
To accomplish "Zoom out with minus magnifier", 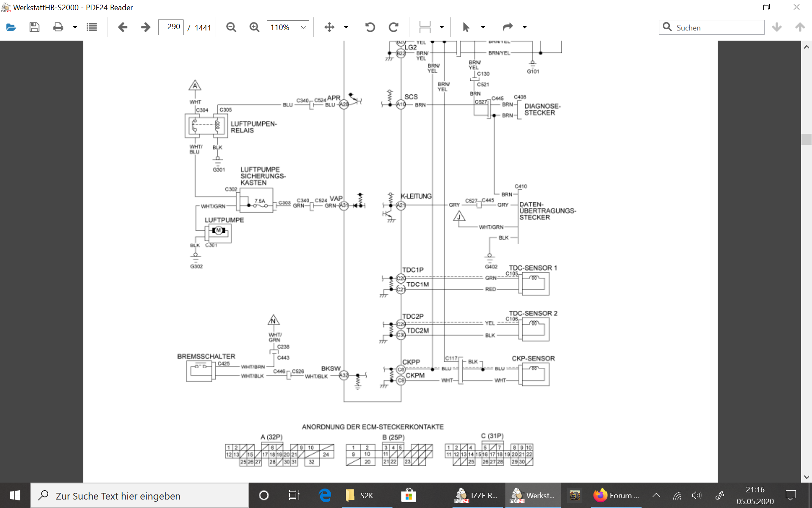I will pos(231,28).
